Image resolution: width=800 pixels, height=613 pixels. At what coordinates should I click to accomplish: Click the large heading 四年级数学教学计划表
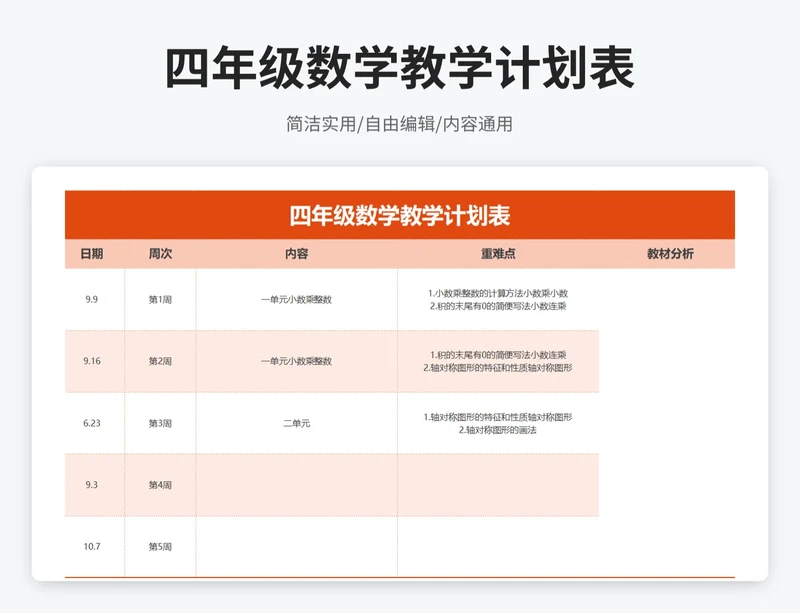point(400,68)
